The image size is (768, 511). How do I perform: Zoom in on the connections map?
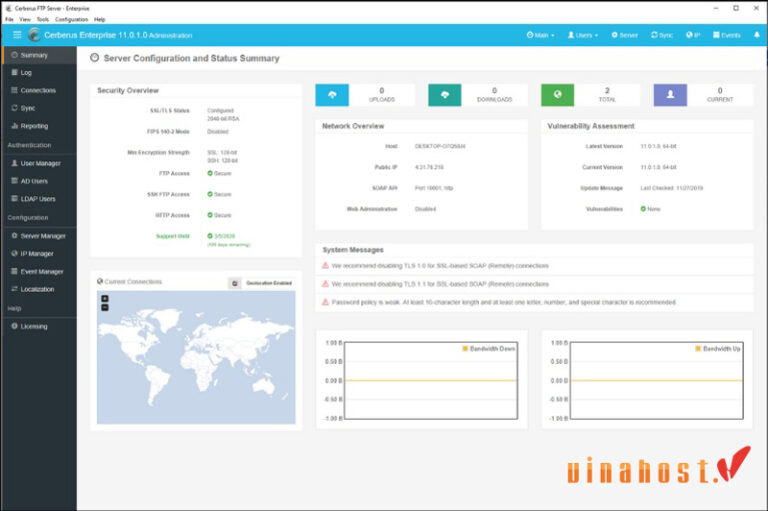(105, 299)
